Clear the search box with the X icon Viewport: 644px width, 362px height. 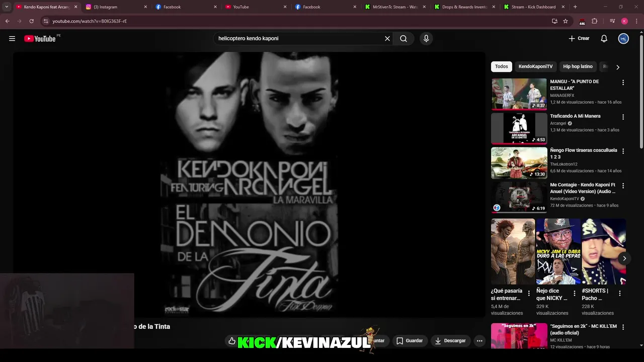click(x=387, y=39)
